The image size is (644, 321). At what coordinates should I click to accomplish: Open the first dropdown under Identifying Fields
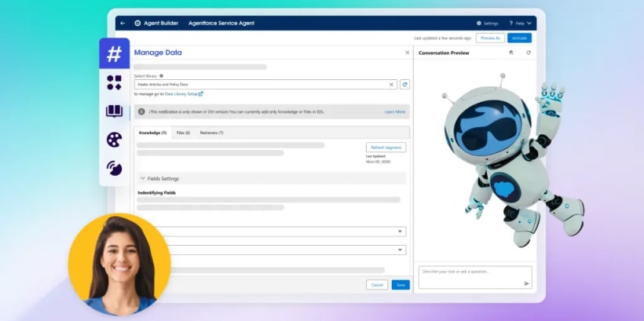click(401, 232)
